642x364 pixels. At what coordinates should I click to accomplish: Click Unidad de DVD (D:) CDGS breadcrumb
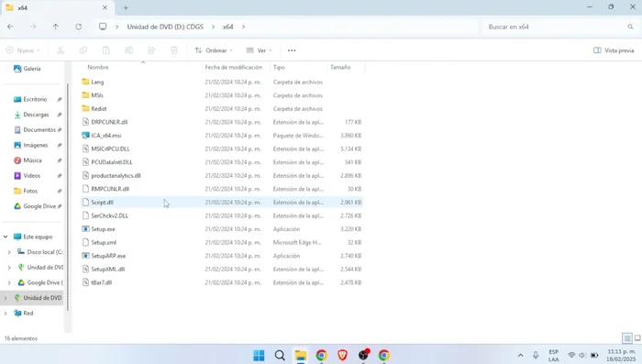pos(165,27)
